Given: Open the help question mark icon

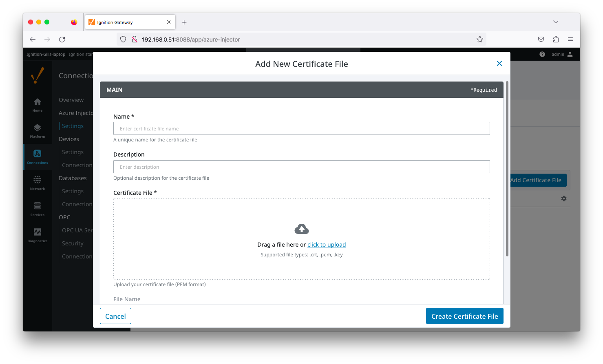Looking at the screenshot, I should tap(542, 54).
